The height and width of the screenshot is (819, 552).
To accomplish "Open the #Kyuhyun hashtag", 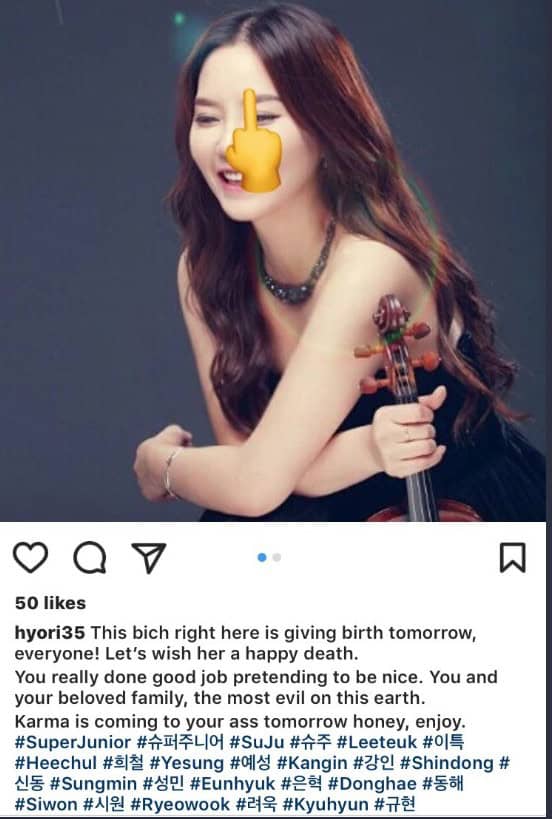I will tap(325, 804).
